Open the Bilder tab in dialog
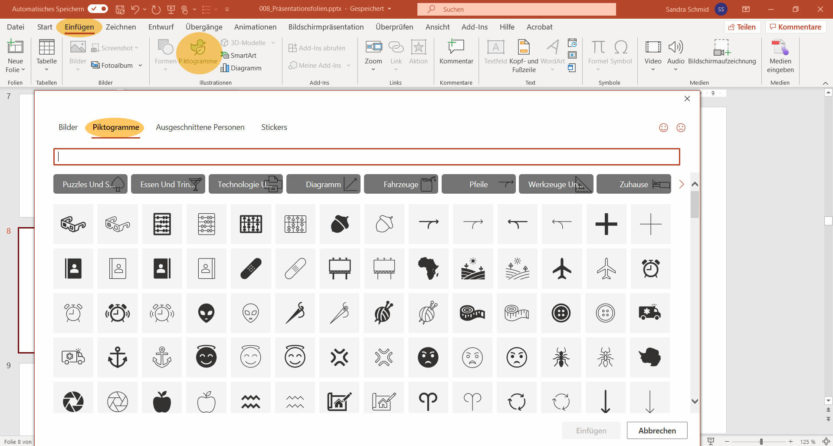Image resolution: width=833 pixels, height=446 pixels. pos(68,127)
